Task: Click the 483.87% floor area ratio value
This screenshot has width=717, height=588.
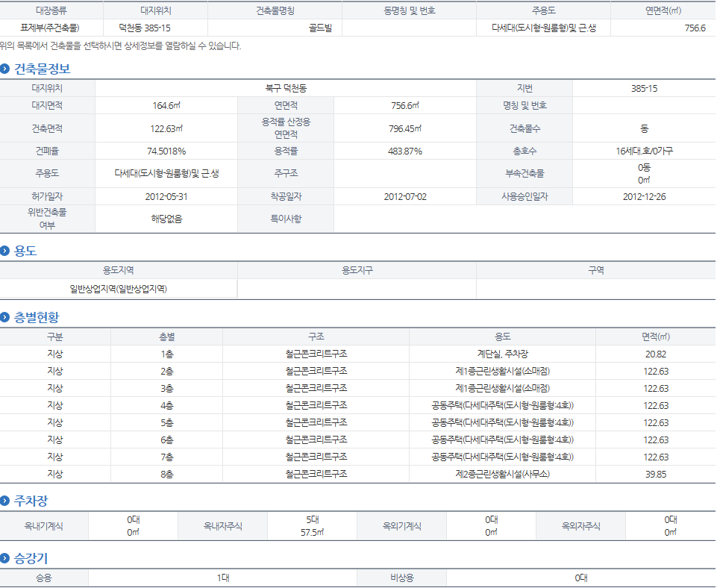Action: (405, 151)
